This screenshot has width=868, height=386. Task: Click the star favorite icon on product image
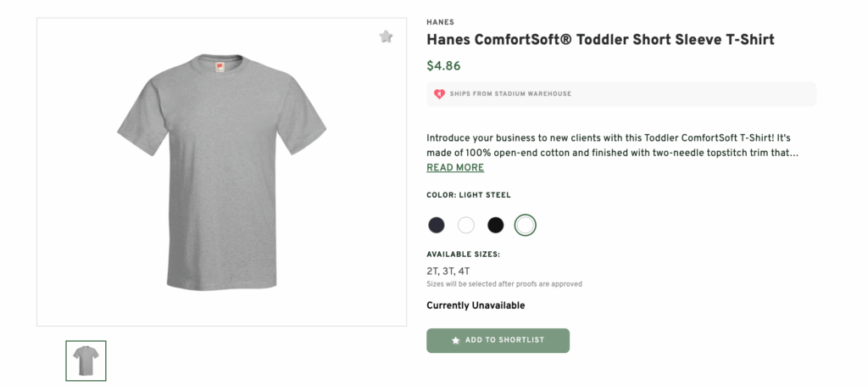coord(386,36)
